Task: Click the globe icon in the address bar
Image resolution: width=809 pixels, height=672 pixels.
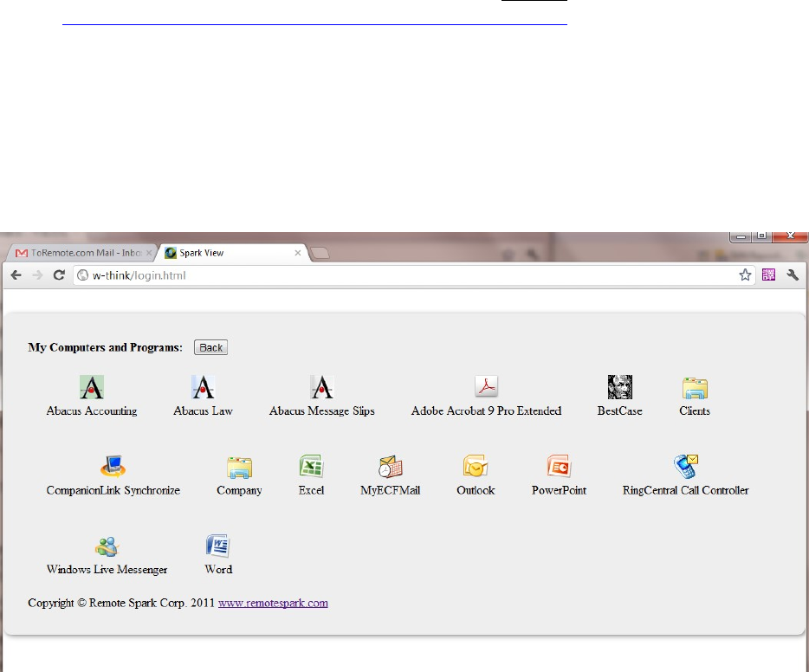Action: click(x=82, y=275)
